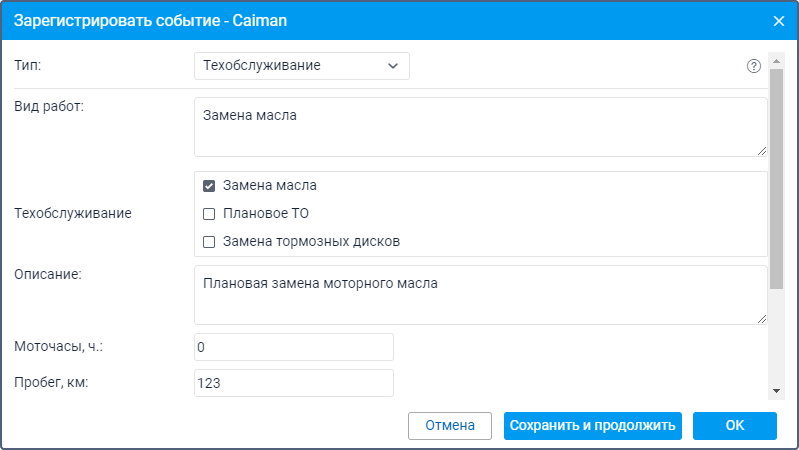The width and height of the screenshot is (799, 450).
Task: Enable the Плановое ТО checkbox
Action: [209, 214]
